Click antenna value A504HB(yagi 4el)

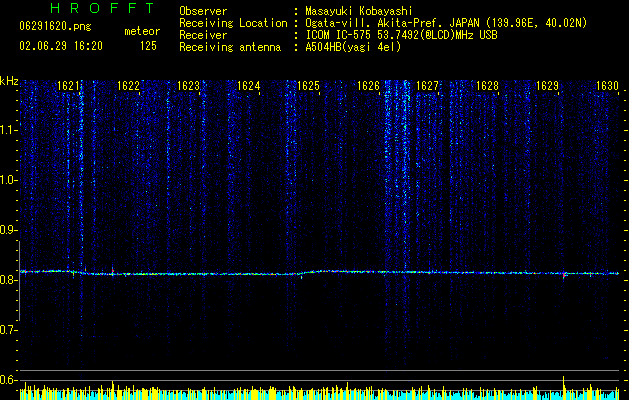point(353,47)
